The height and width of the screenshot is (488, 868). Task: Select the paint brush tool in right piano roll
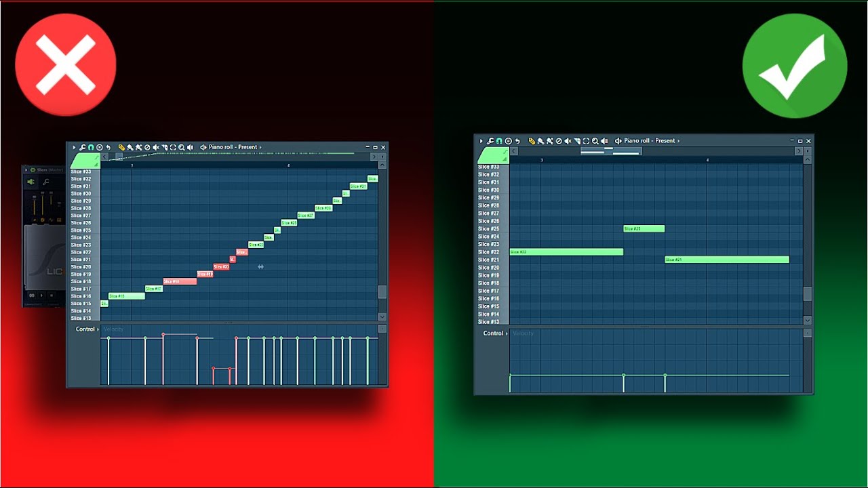[x=540, y=141]
